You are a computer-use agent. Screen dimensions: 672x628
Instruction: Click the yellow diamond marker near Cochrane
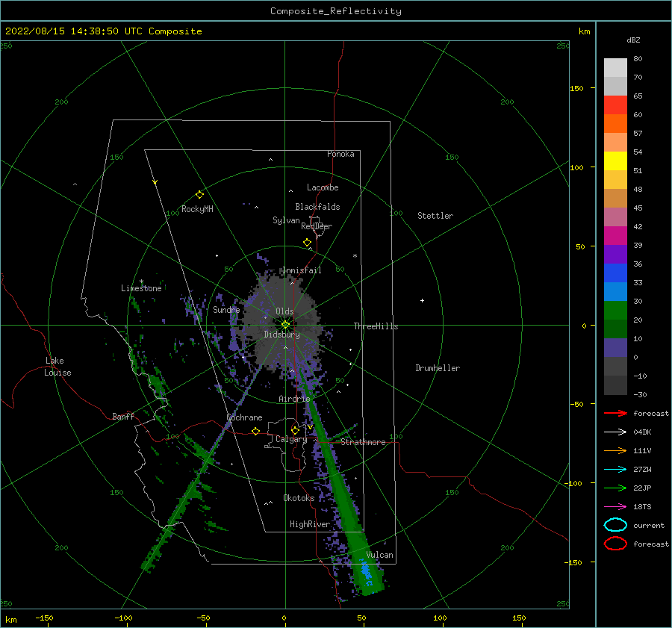pos(256,431)
